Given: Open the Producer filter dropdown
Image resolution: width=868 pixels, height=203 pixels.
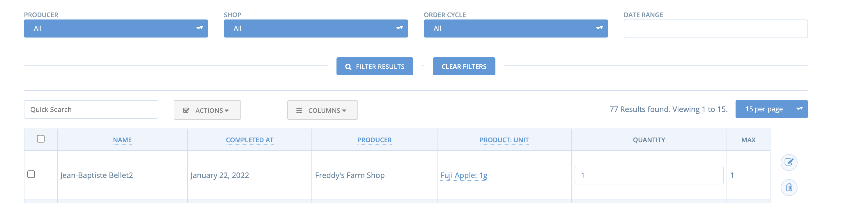Looking at the screenshot, I should tap(116, 29).
